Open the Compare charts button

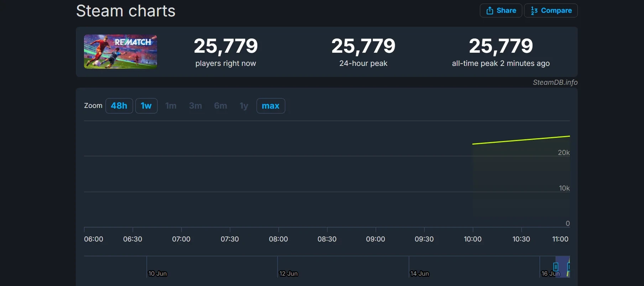551,10
